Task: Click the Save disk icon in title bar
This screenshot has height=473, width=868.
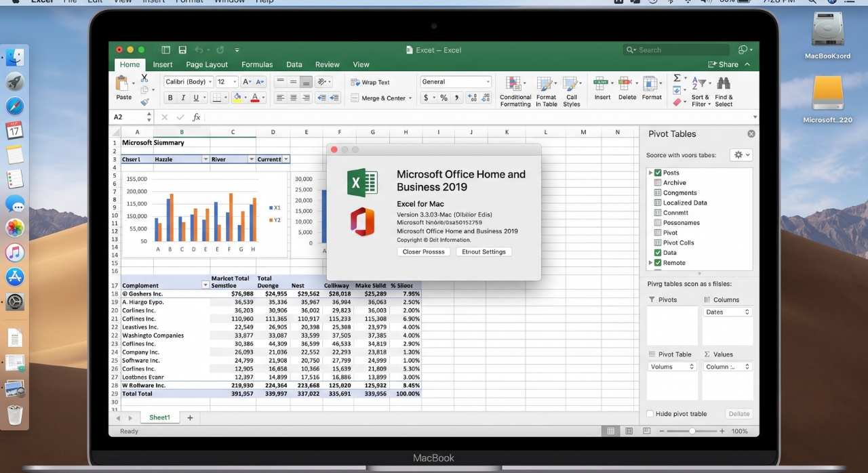Action: 182,50
